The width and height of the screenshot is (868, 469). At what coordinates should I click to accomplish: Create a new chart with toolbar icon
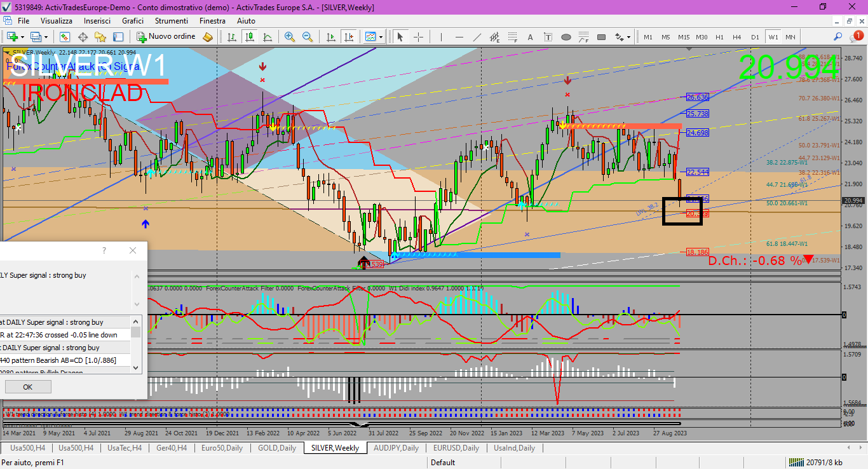tap(12, 37)
